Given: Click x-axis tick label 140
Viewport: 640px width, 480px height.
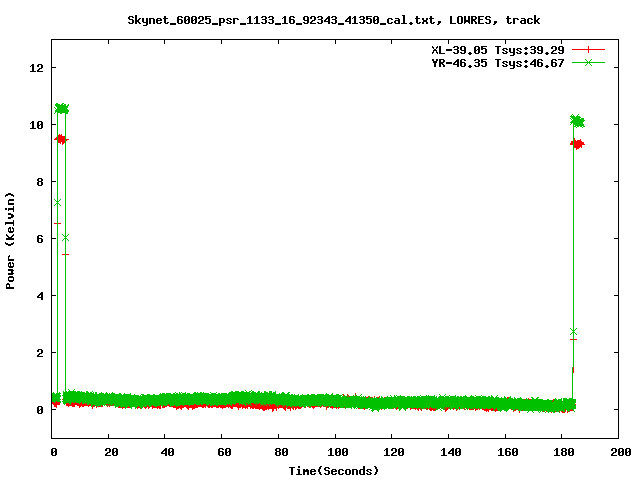Looking at the screenshot, I should (x=451, y=452).
